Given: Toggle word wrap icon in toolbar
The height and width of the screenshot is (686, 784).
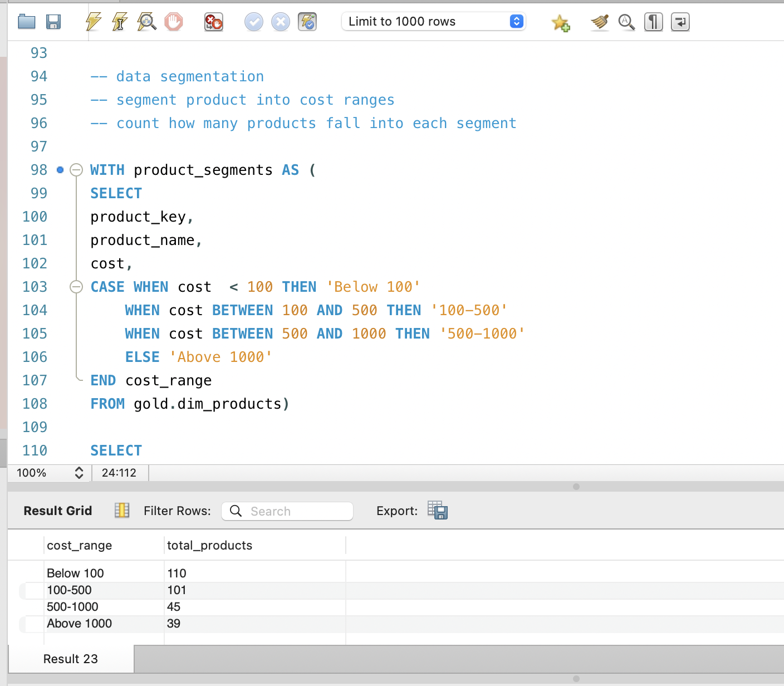Looking at the screenshot, I should click(680, 22).
